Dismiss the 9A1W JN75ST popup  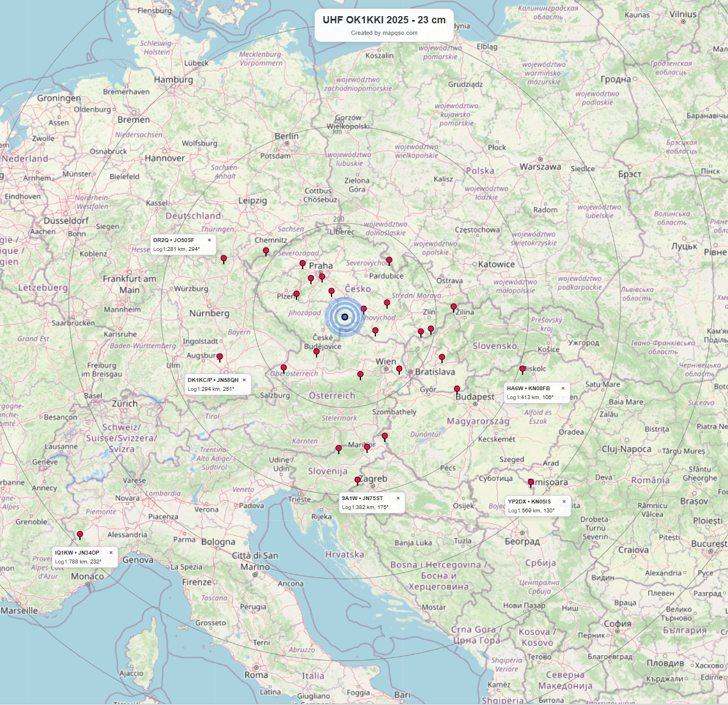(x=398, y=498)
